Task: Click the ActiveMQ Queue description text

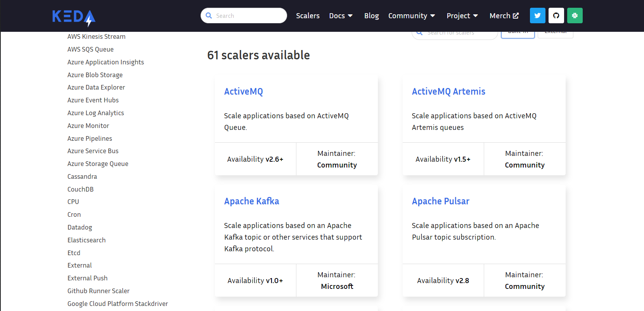Action: click(286, 121)
